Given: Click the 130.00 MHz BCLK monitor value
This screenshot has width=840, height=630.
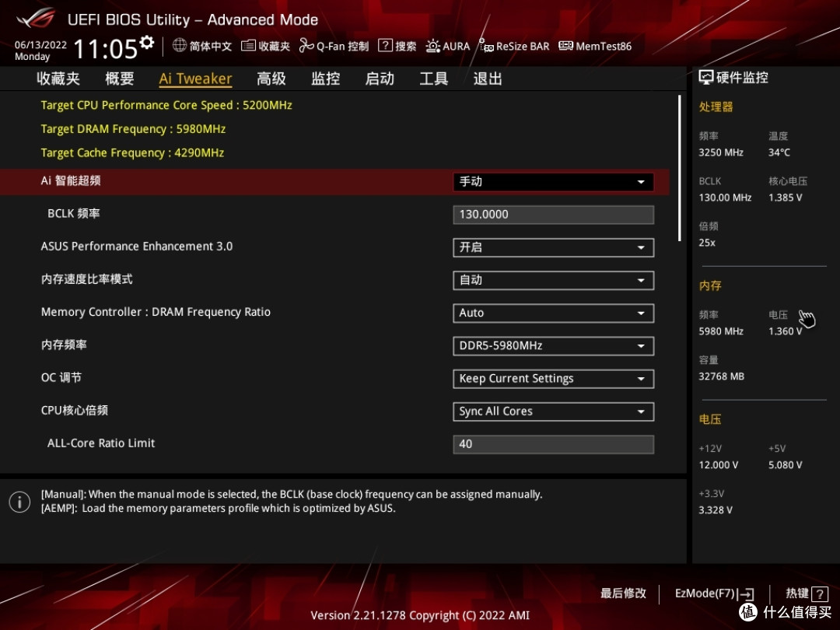Looking at the screenshot, I should (x=725, y=198).
